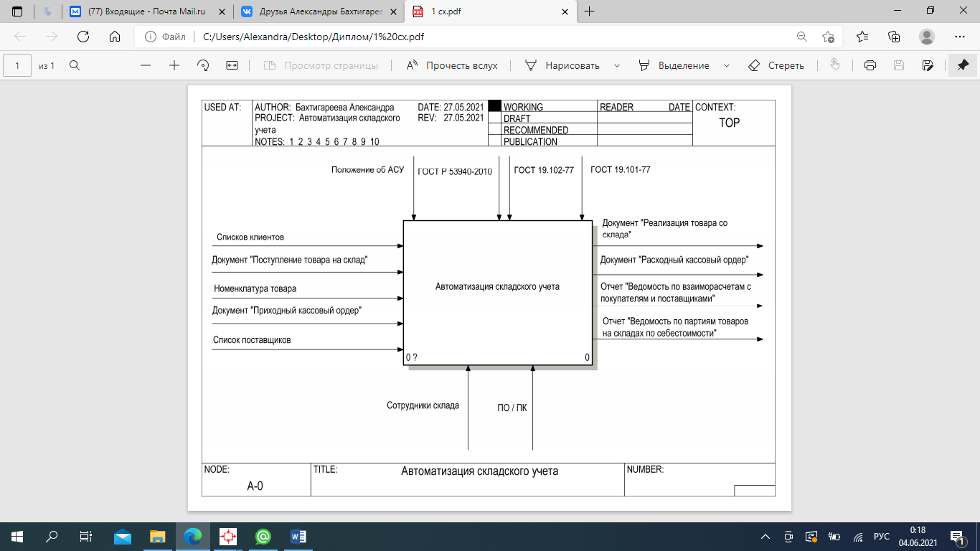The height and width of the screenshot is (551, 980).
Task: Open the Windows Start menu
Action: [x=17, y=537]
